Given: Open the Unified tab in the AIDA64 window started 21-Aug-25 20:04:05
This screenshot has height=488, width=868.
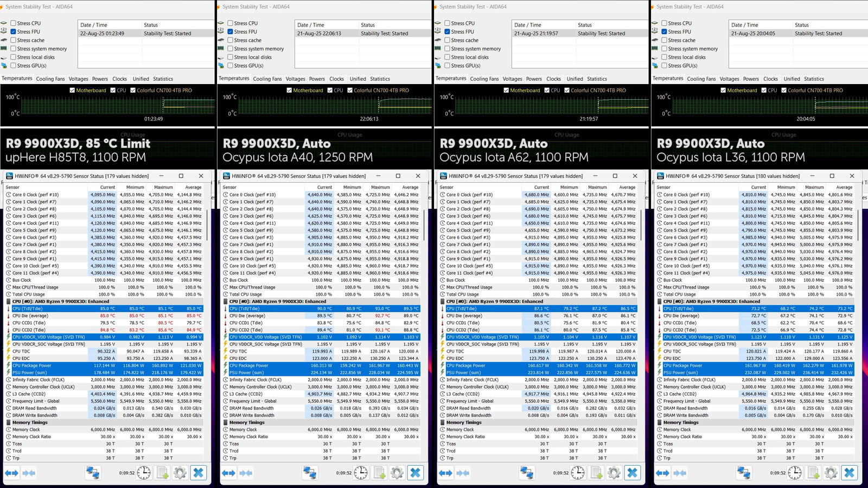Looking at the screenshot, I should pos(792,79).
